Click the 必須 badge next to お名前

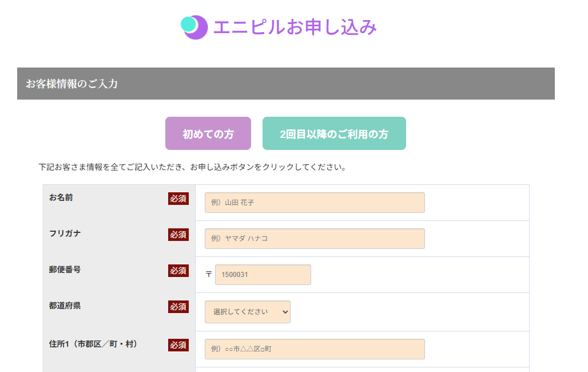point(178,199)
